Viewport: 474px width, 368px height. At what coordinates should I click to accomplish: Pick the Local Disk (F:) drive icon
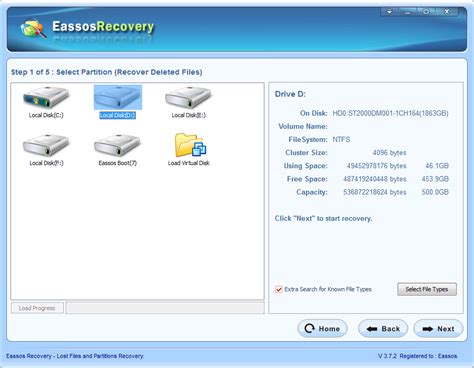point(46,145)
